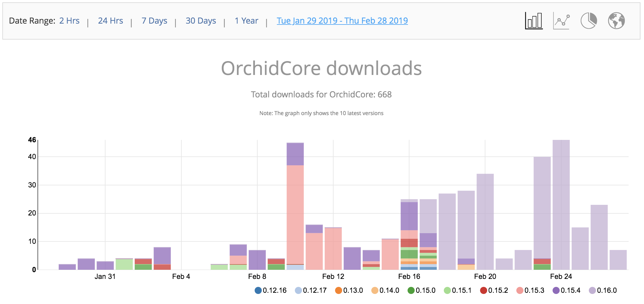Select the 7 Days date range
The width and height of the screenshot is (644, 304).
tap(154, 21)
